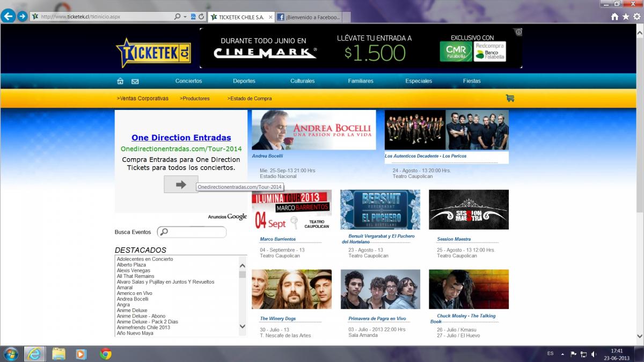Select Amaral in the Destacados list
644x362 pixels.
coord(125,288)
